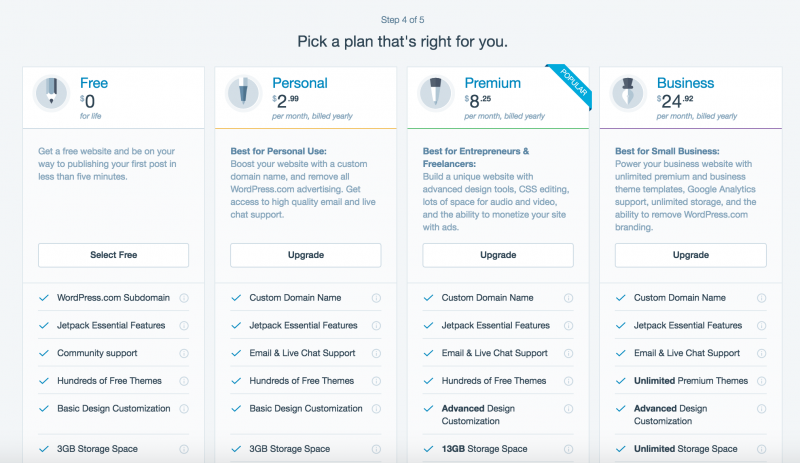Screen dimensions: 800x463
Task: Click checkmark beside Business Email & Live Chat Support
Action: point(620,353)
